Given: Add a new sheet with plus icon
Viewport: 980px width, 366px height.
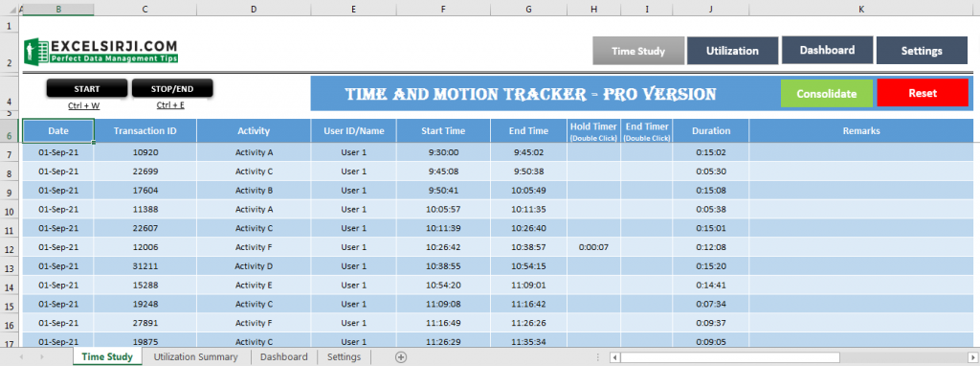Looking at the screenshot, I should (401, 356).
